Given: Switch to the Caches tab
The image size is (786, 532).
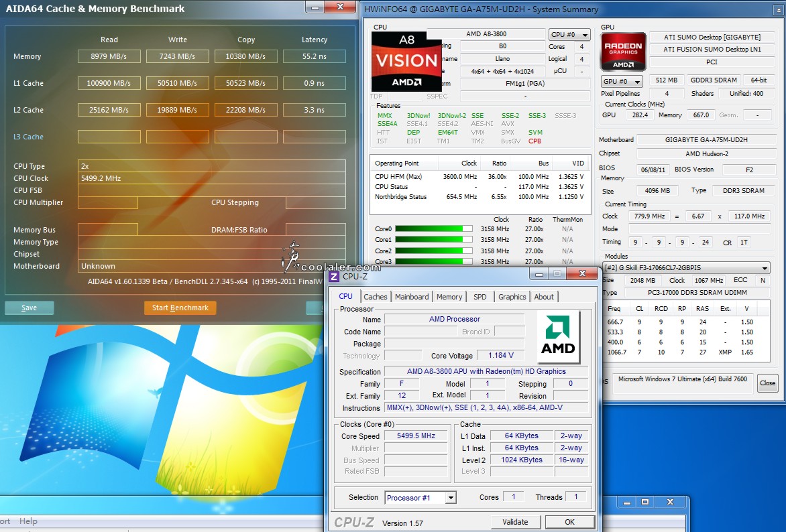Looking at the screenshot, I should [x=376, y=297].
